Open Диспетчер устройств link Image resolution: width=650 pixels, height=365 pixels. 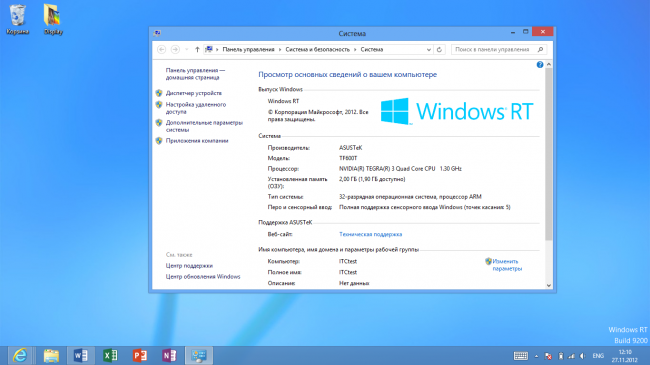194,93
